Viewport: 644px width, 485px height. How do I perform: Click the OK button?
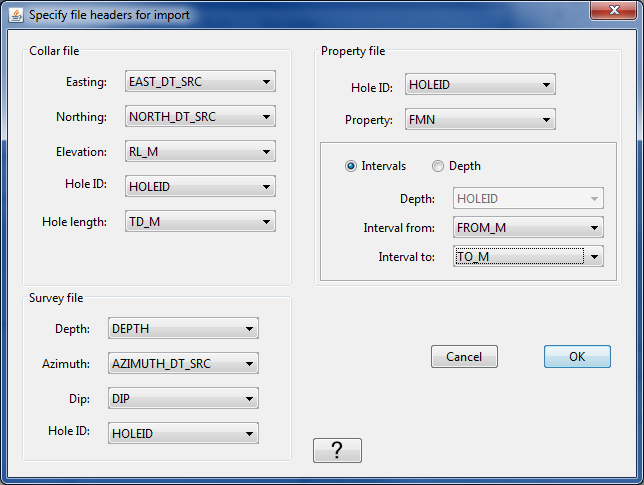tap(577, 356)
